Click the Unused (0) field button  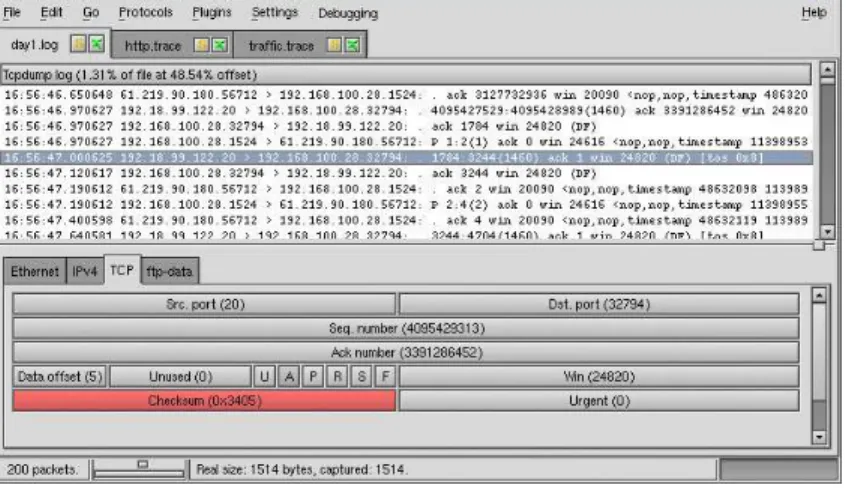(x=180, y=377)
